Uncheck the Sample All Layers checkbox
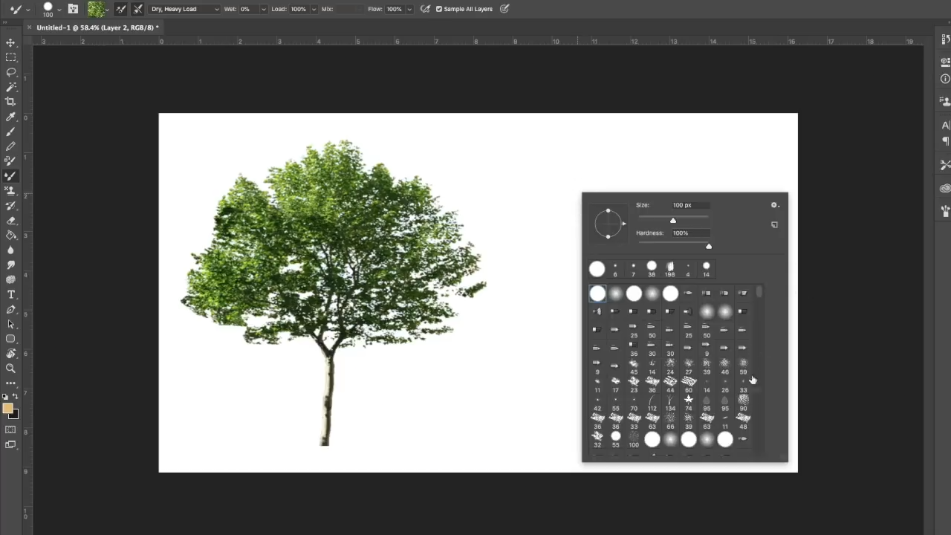Image resolution: width=951 pixels, height=535 pixels. (x=439, y=9)
